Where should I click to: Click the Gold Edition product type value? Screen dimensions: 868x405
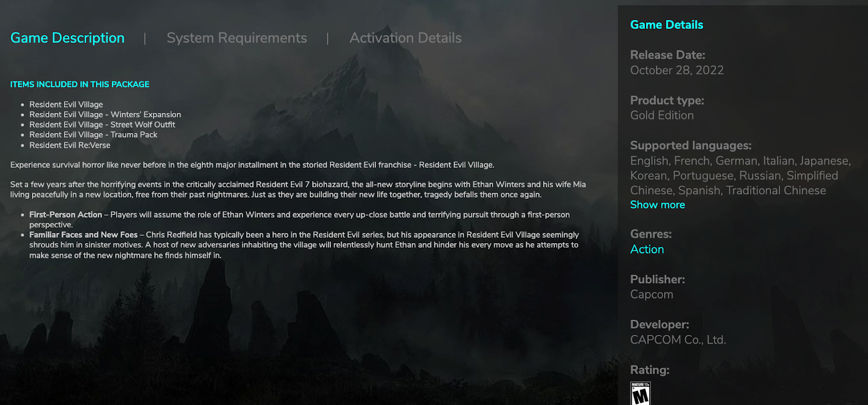click(662, 115)
